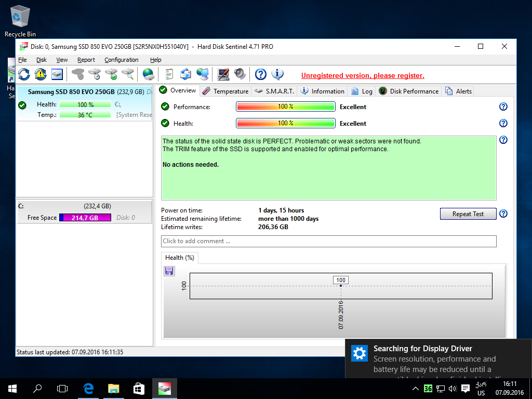Open the Configuration menu
The height and width of the screenshot is (399, 532).
121,60
